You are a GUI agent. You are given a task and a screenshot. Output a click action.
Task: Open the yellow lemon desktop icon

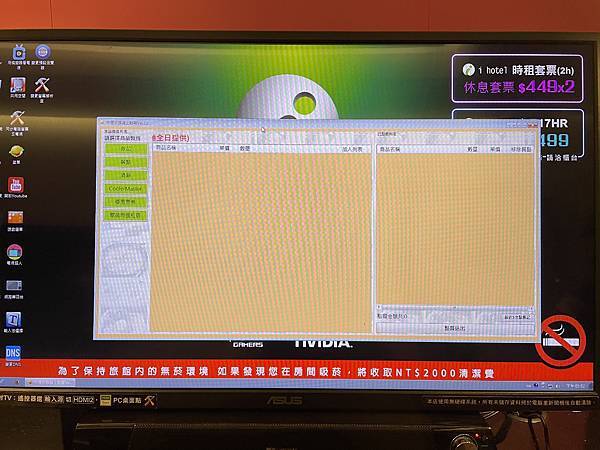click(16, 152)
